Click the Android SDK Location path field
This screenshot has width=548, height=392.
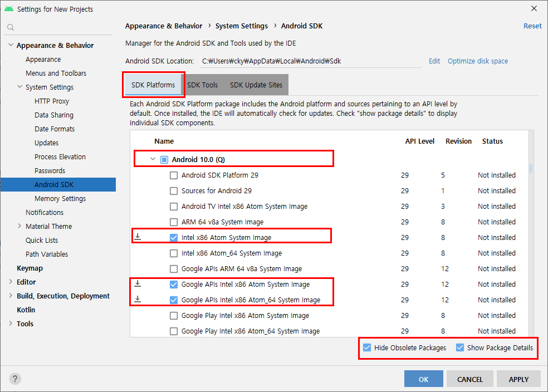coord(310,61)
